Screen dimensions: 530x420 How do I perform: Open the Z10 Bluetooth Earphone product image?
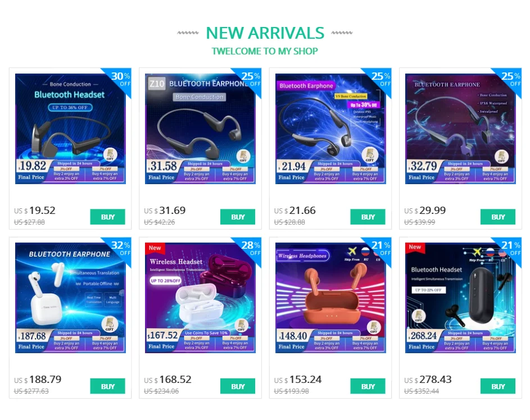pos(200,129)
